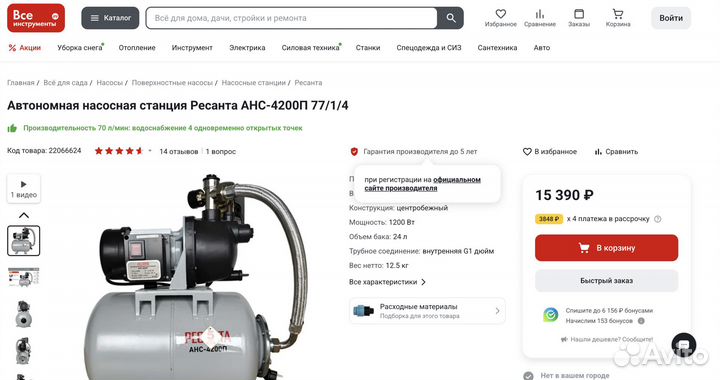
Task: Open Уборка снега category
Action: [x=80, y=48]
